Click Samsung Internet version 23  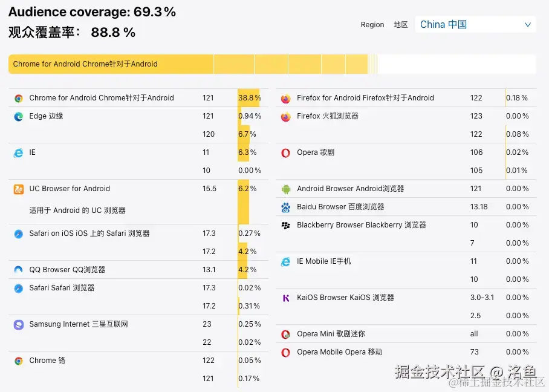tap(207, 324)
